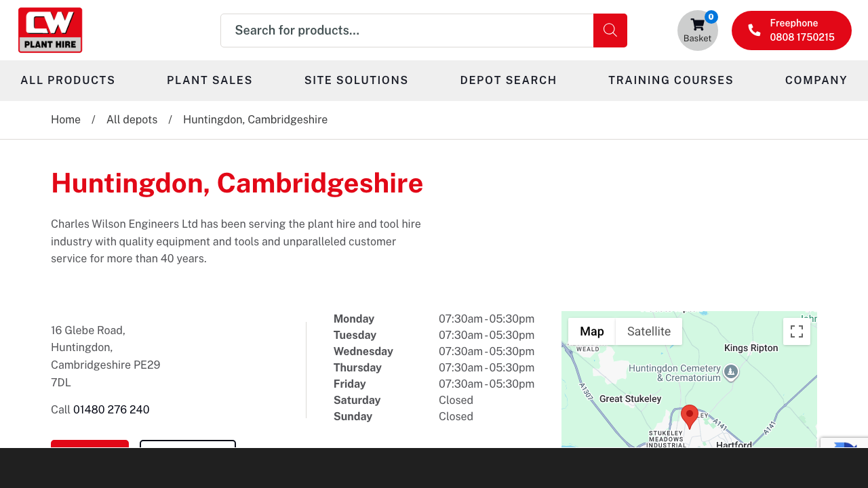Open TRAINING COURSES from the navigation

click(x=671, y=80)
